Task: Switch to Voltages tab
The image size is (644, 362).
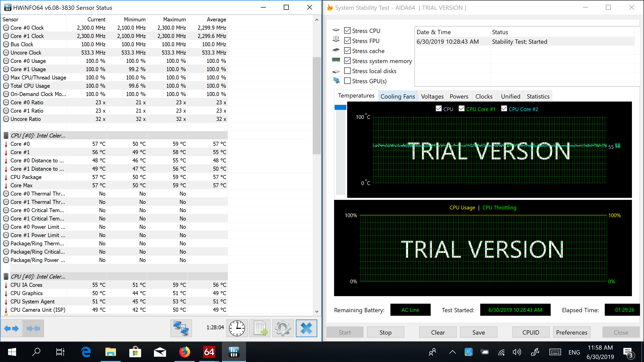Action: (x=432, y=97)
